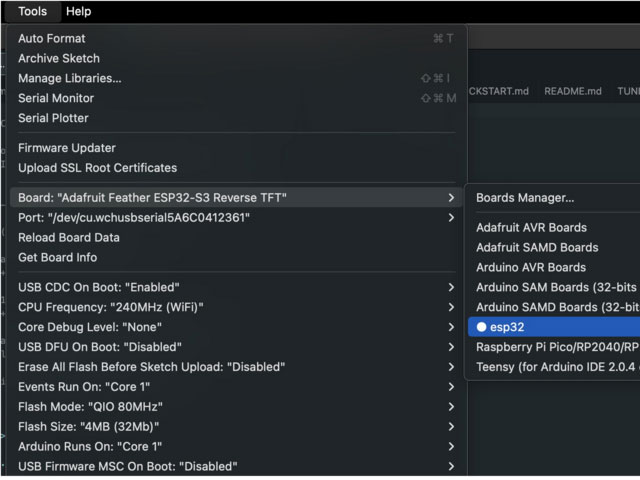Expand the USB DFU On Boot chevron

pos(451,348)
